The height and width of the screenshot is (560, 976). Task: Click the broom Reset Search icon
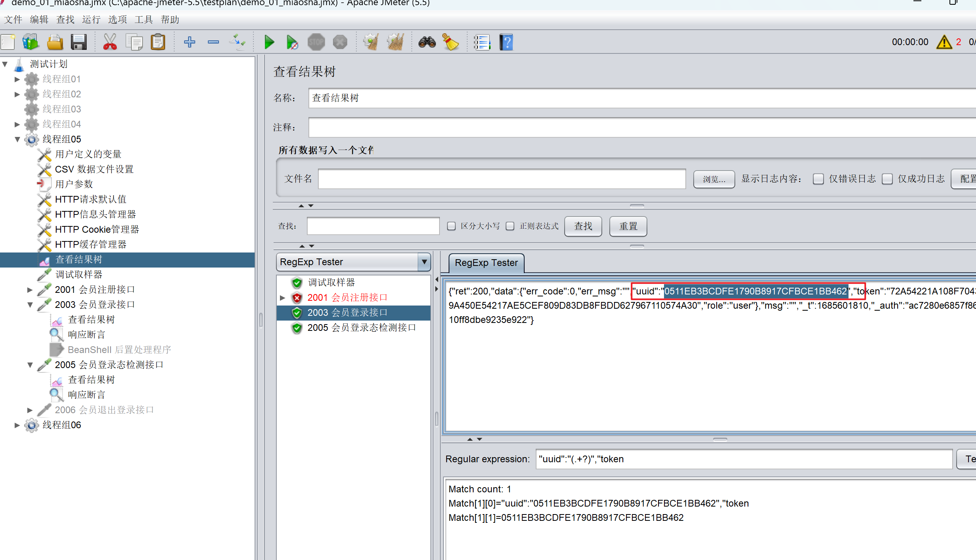tap(450, 42)
